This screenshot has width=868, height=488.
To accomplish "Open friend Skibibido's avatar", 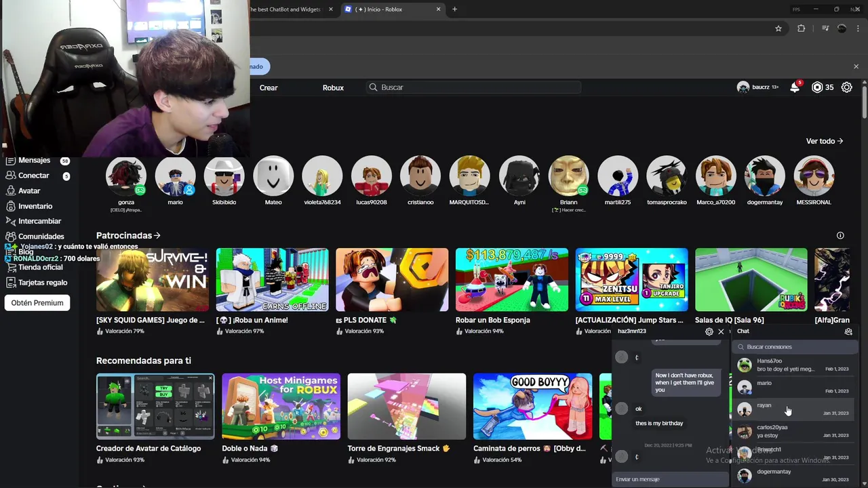I will 224,176.
